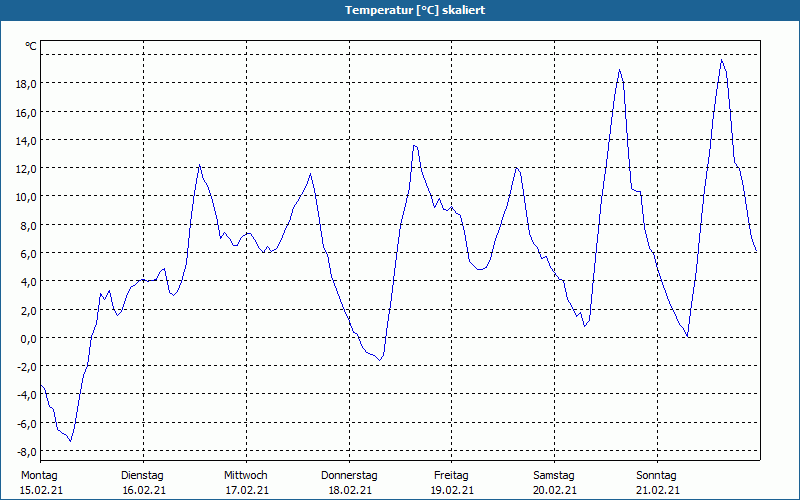Click the 8,0 y-axis label
The width and height of the screenshot is (800, 500).
click(x=29, y=226)
